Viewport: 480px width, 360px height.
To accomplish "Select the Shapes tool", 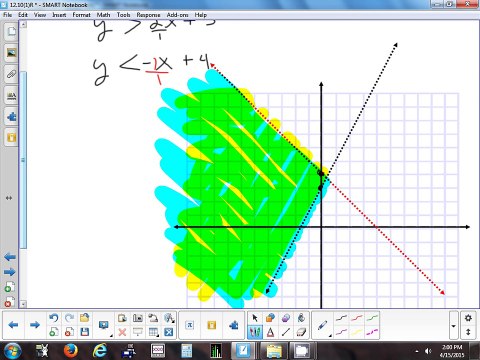I will tap(270, 318).
